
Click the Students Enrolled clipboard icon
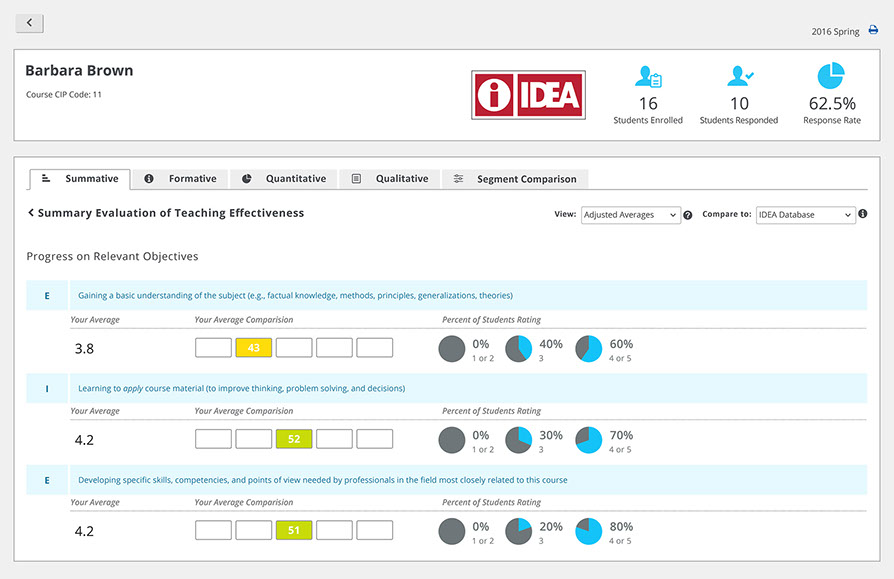(648, 77)
